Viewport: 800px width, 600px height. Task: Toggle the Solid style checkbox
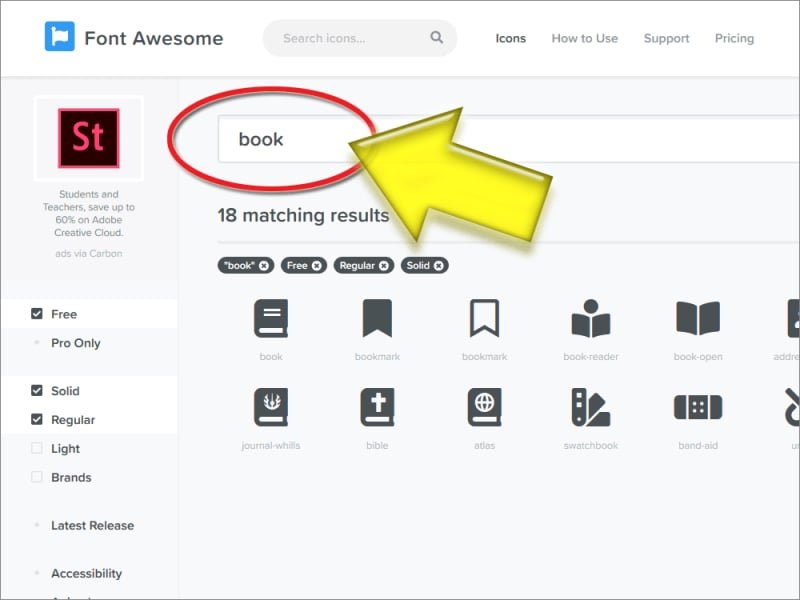[x=37, y=391]
